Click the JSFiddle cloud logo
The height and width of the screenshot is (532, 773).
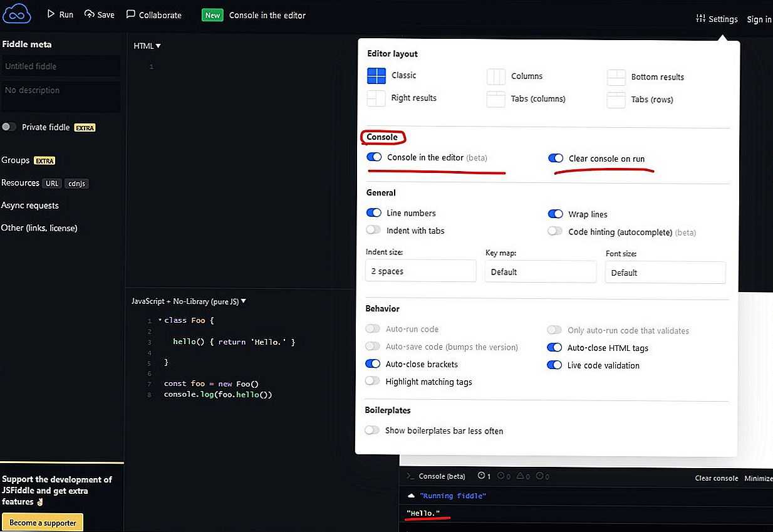17,14
